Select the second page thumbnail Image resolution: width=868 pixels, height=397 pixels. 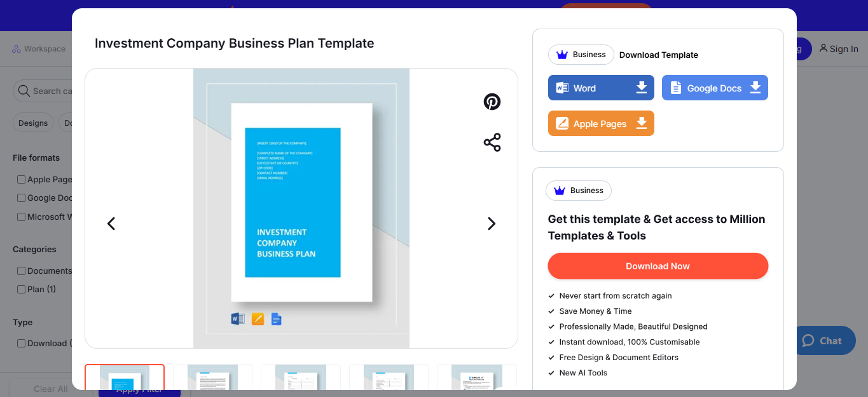tap(212, 379)
